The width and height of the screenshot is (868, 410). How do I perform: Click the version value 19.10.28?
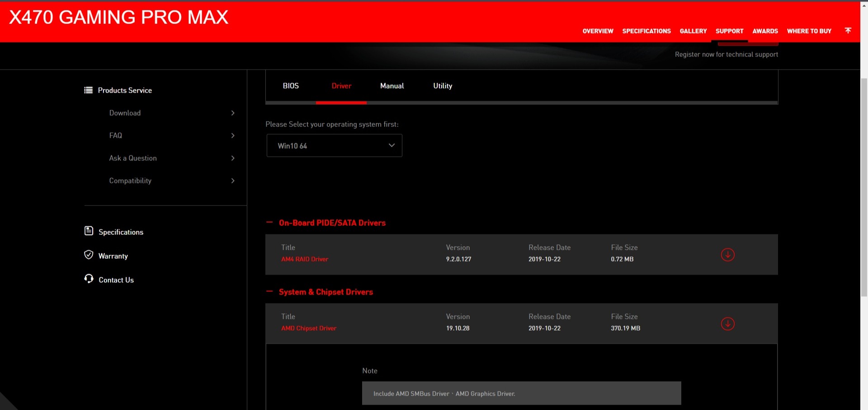coord(458,328)
